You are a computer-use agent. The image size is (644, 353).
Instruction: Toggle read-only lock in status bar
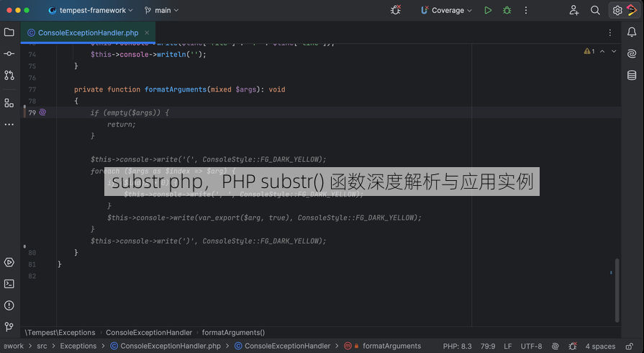pyautogui.click(x=629, y=347)
